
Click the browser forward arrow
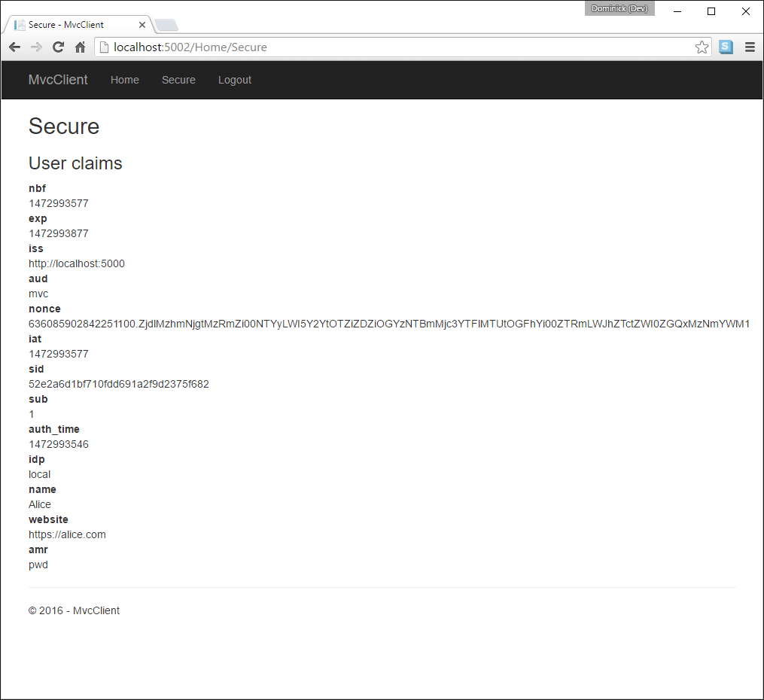[x=36, y=47]
